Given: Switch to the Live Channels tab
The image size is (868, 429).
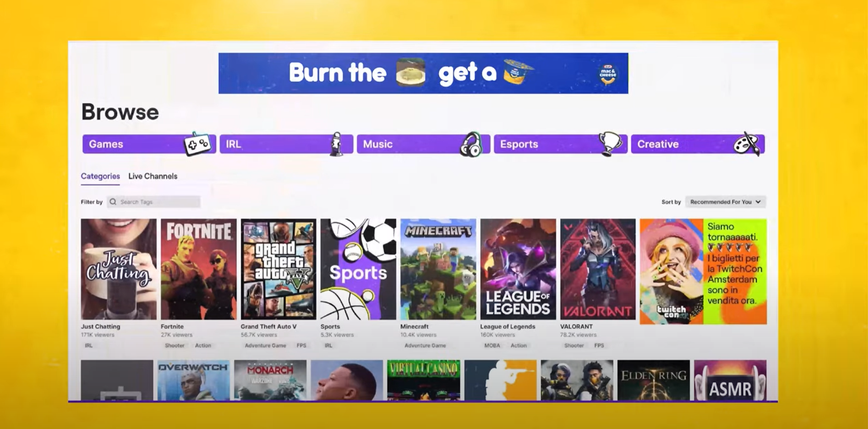Looking at the screenshot, I should coord(153,176).
